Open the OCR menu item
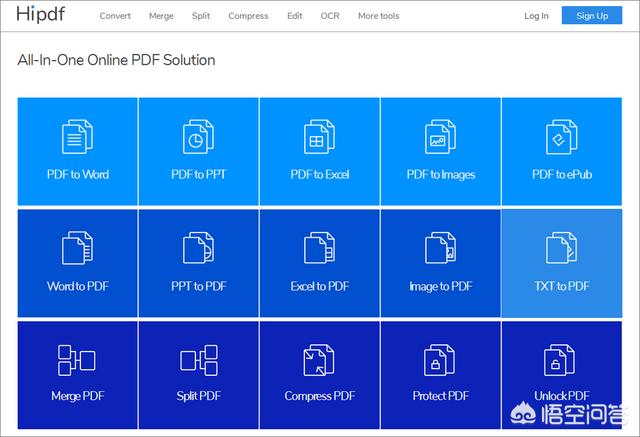 [330, 16]
